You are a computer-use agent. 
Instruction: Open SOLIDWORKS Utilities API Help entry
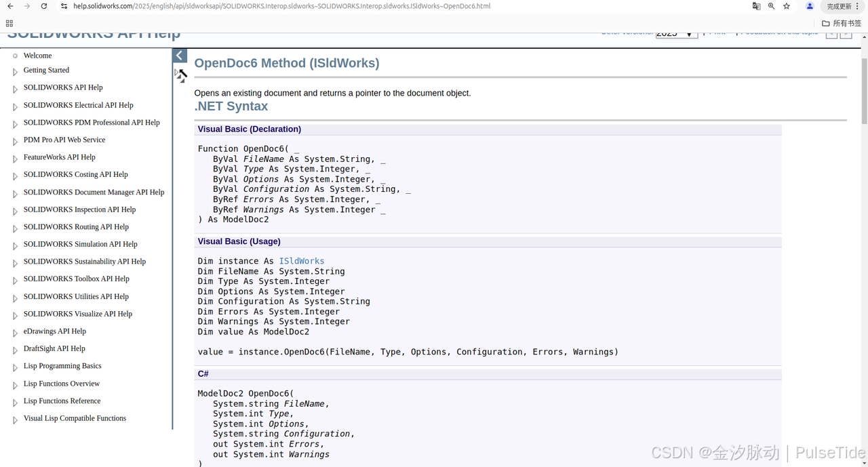pyautogui.click(x=76, y=296)
